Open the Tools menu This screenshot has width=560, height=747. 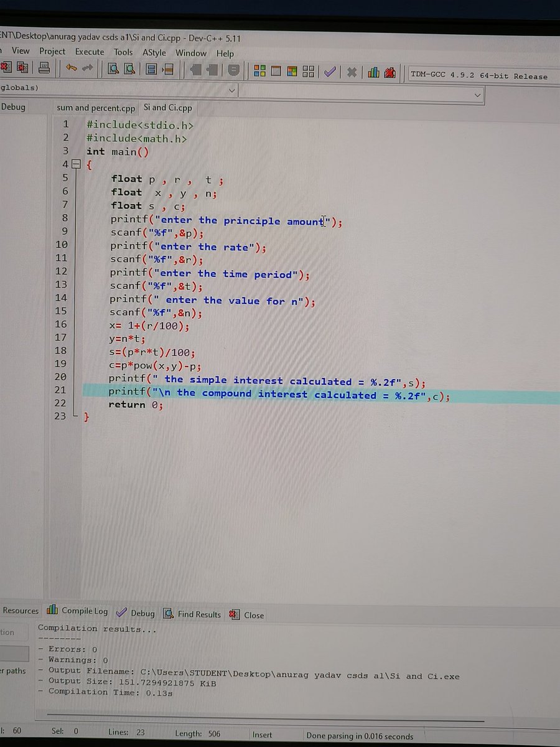point(123,52)
